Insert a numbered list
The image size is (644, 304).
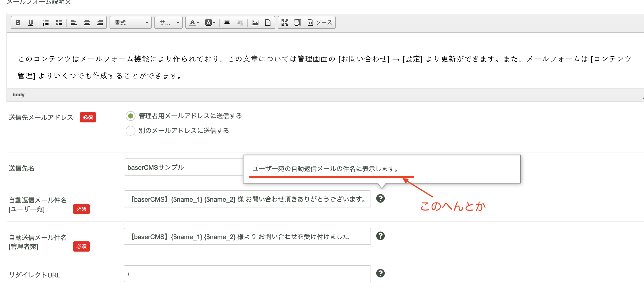(46, 22)
